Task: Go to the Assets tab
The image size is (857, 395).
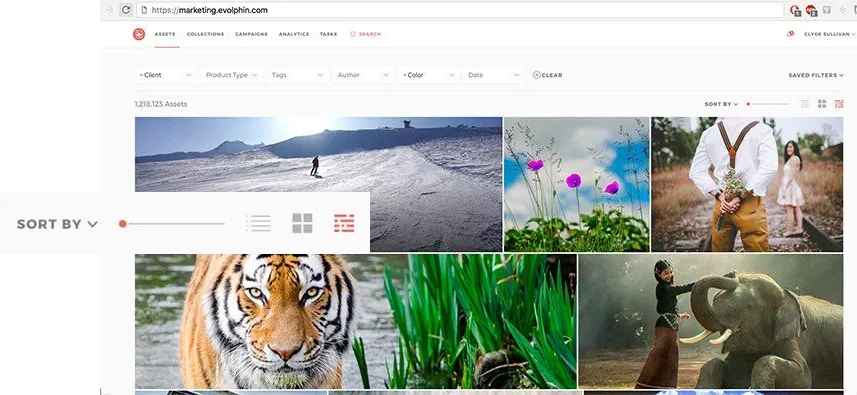Action: tap(165, 34)
